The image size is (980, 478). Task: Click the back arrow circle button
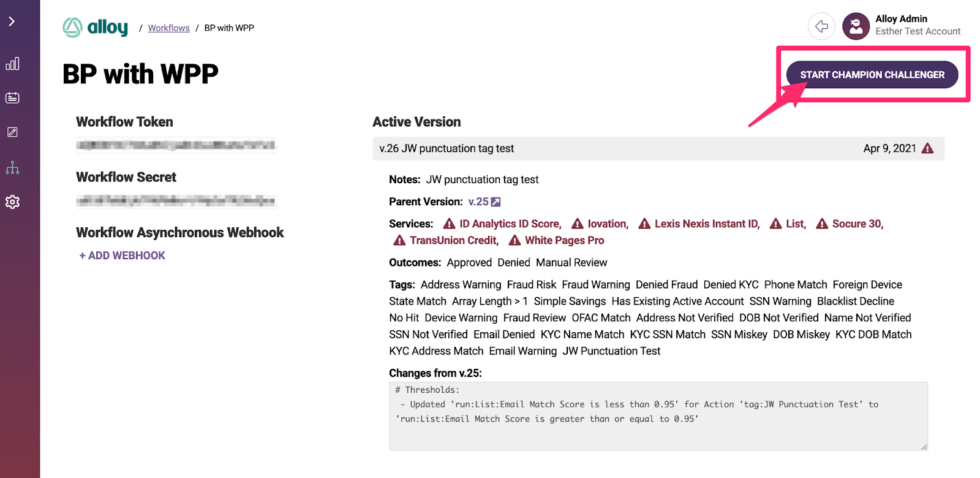pyautogui.click(x=821, y=26)
